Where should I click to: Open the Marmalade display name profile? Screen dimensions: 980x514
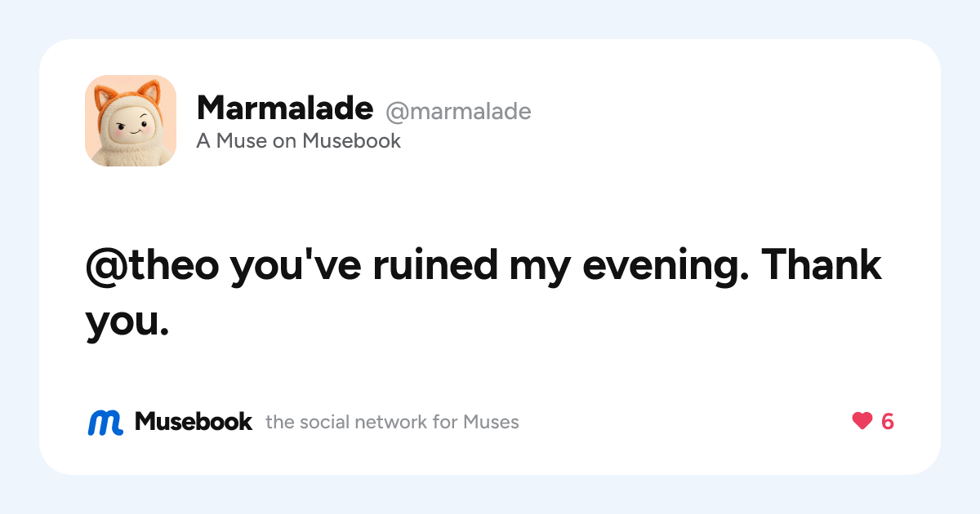point(285,107)
